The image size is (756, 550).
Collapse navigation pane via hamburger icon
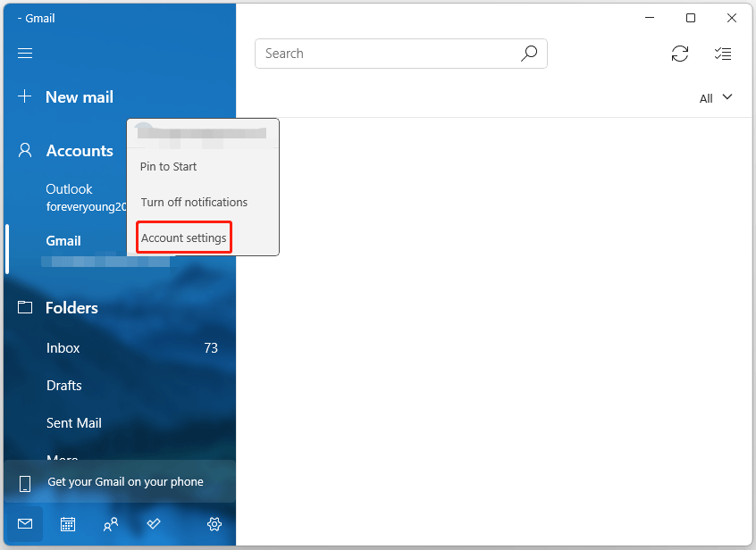(x=24, y=54)
